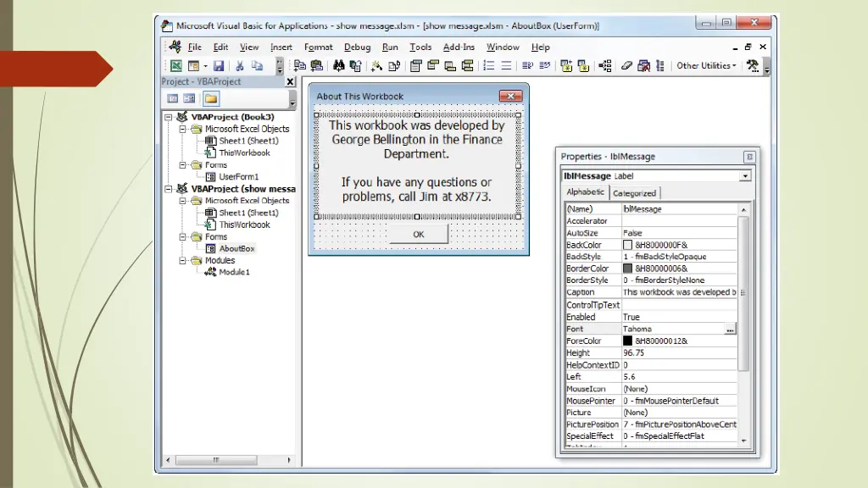Click the Cut scissors icon
Screen dimensions: 868x488
(240, 66)
